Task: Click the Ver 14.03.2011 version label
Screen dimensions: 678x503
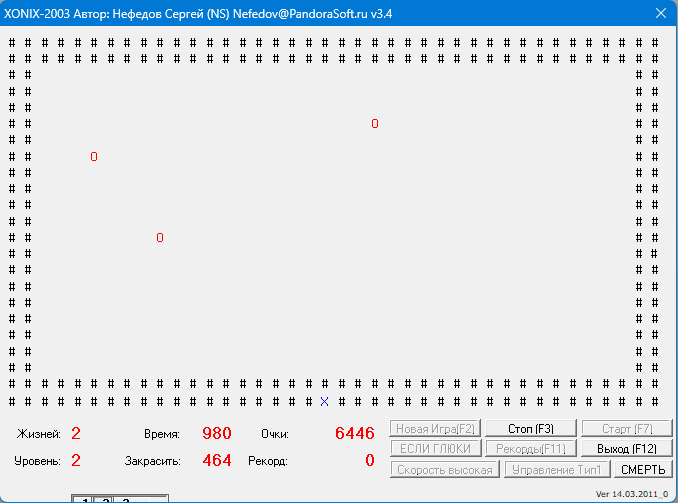Action: 631,494
